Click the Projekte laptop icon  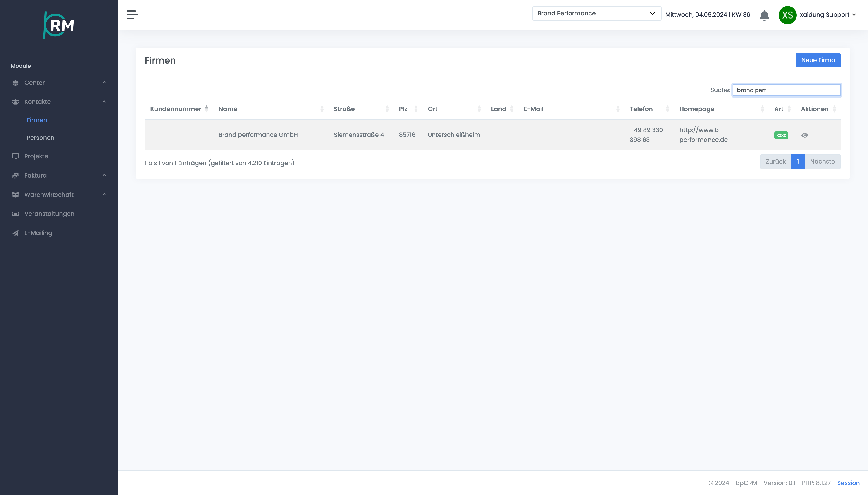coord(15,156)
